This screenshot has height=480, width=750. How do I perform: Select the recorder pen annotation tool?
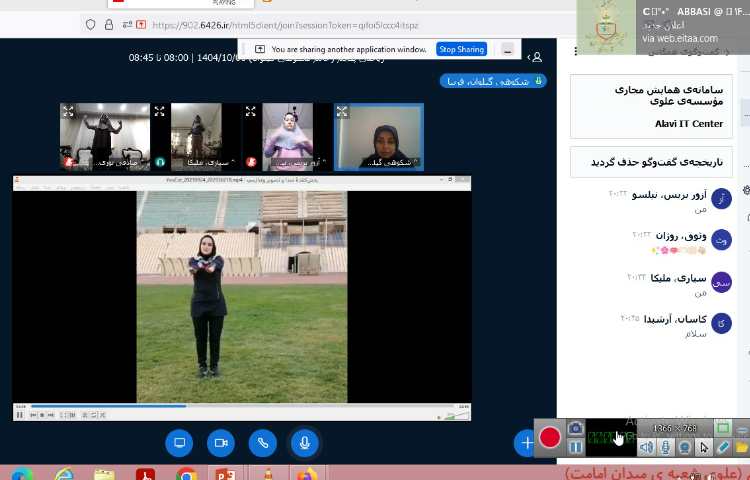(723, 447)
